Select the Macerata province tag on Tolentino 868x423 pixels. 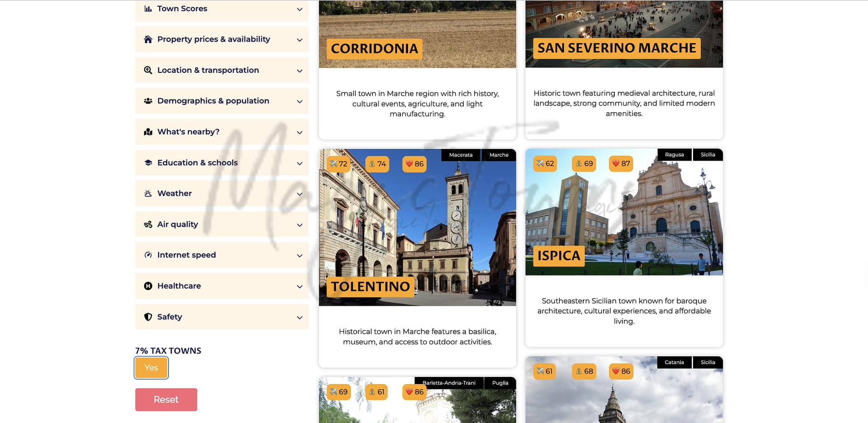[x=461, y=155]
